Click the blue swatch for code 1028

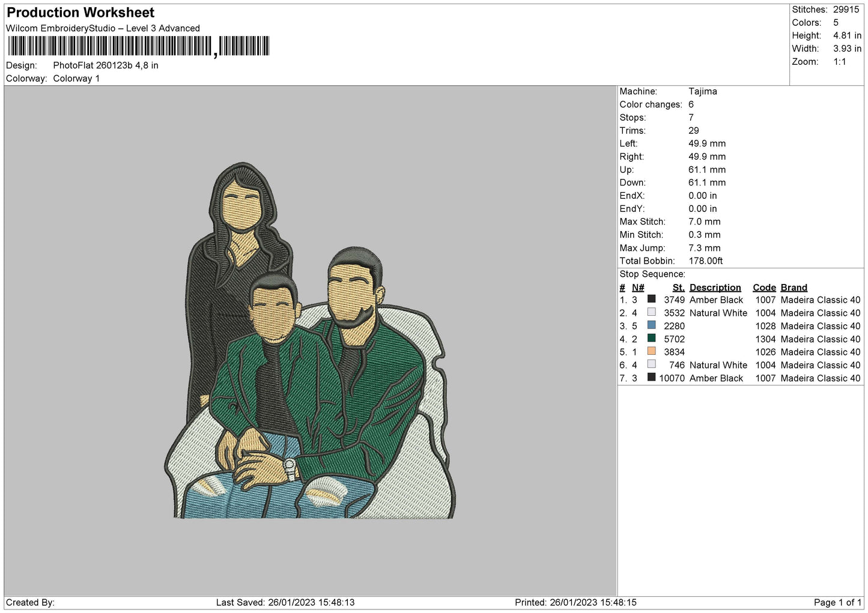pyautogui.click(x=651, y=325)
